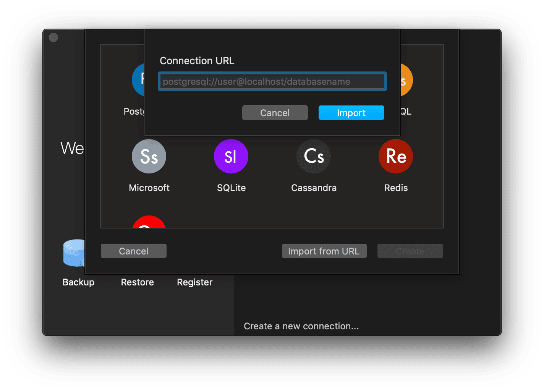Viewport: 544px width, 392px height.
Task: Cancel the Connection URL dialog
Action: [x=275, y=113]
